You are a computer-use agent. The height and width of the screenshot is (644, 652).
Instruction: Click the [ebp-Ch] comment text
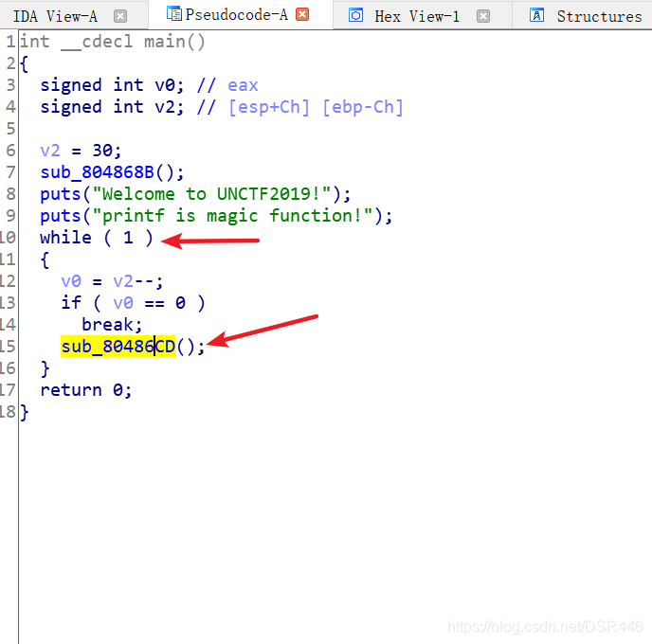tap(363, 107)
